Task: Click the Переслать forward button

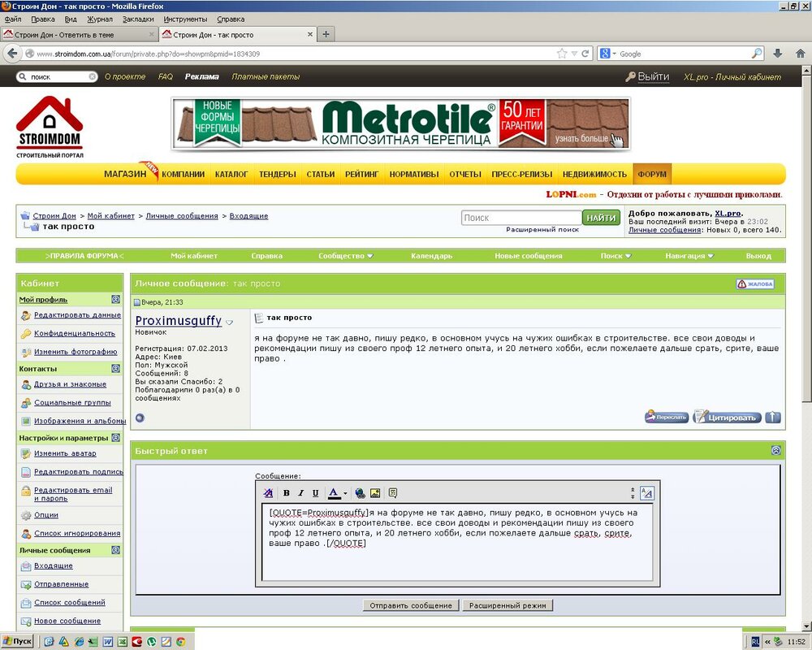Action: [x=666, y=417]
